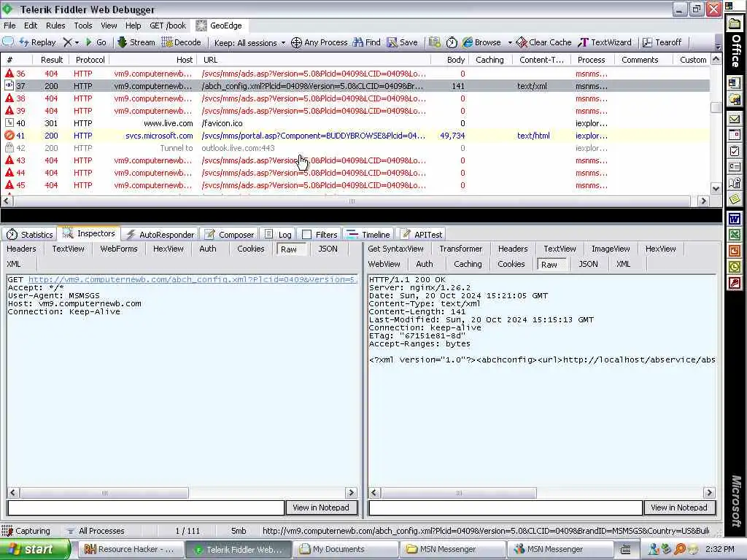
Task: Select session 40 www.live.com favicon row
Action: 355,123
